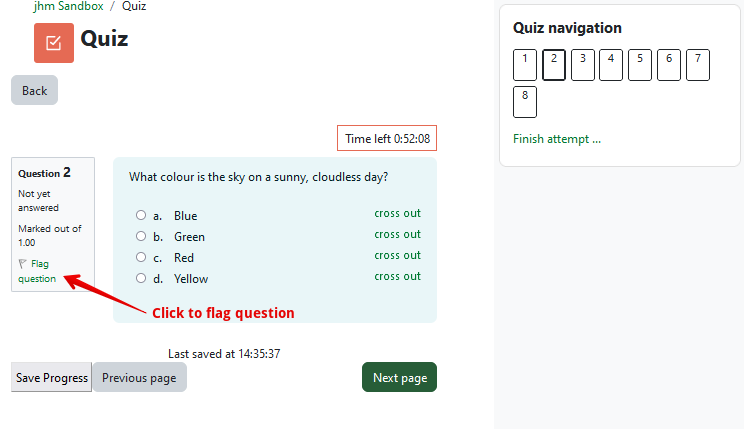Click the orange Quiz activity icon
The height and width of the screenshot is (429, 744).
pos(54,43)
